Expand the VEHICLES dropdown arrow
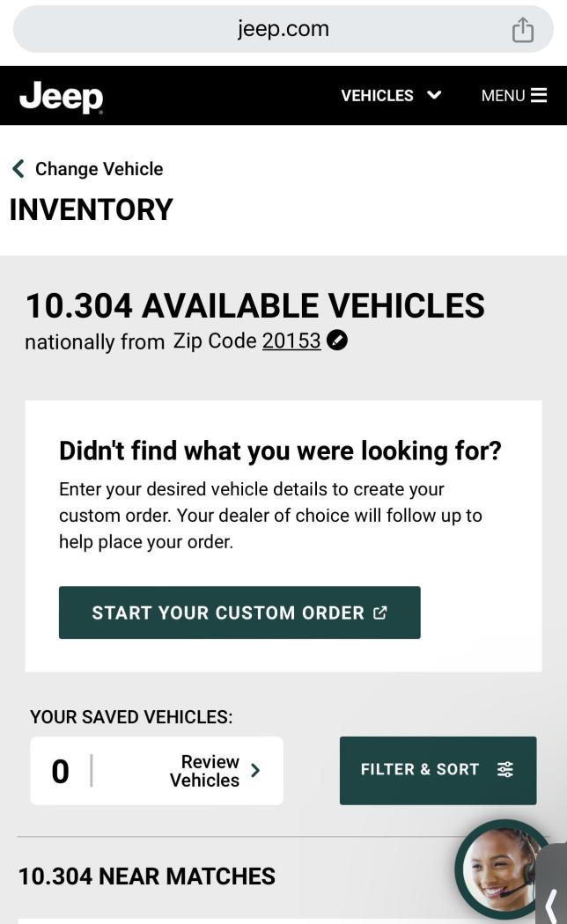This screenshot has height=924, width=567. [434, 95]
